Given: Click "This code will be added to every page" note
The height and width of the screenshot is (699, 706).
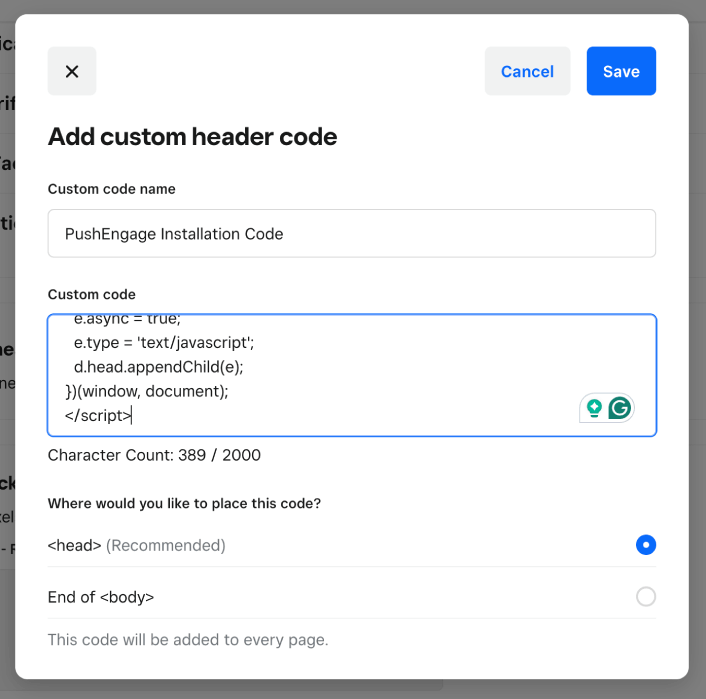Looking at the screenshot, I should (x=188, y=640).
